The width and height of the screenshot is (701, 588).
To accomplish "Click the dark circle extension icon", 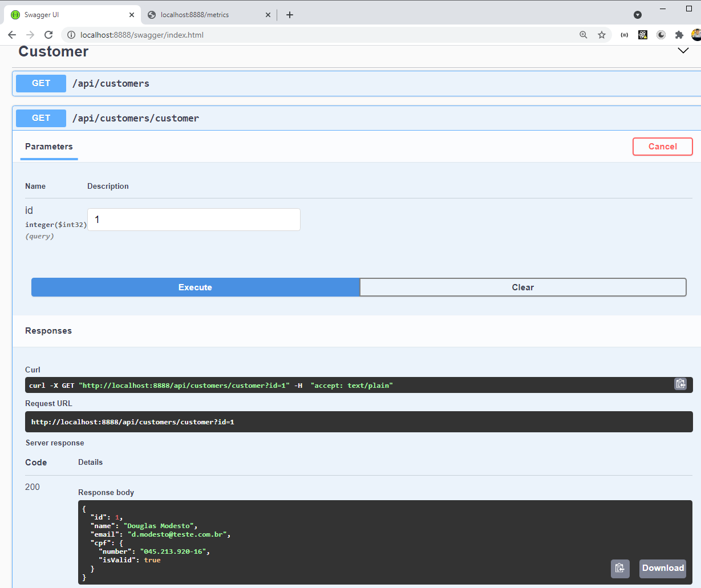I will pos(661,35).
